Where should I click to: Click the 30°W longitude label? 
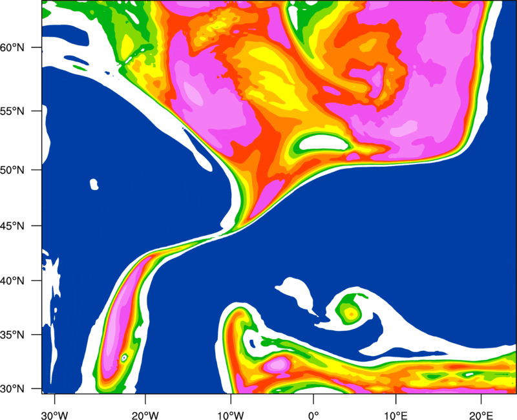[55, 415]
